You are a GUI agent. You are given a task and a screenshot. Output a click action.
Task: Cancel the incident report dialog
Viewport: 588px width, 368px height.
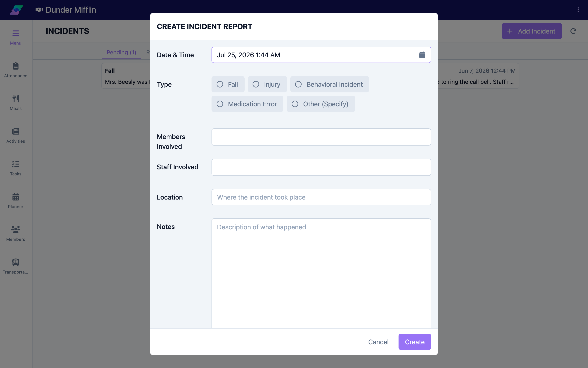pos(378,342)
